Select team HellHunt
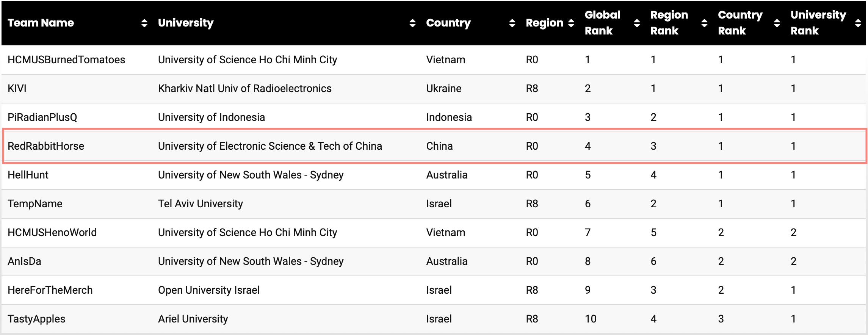Image resolution: width=868 pixels, height=335 pixels. pyautogui.click(x=28, y=175)
